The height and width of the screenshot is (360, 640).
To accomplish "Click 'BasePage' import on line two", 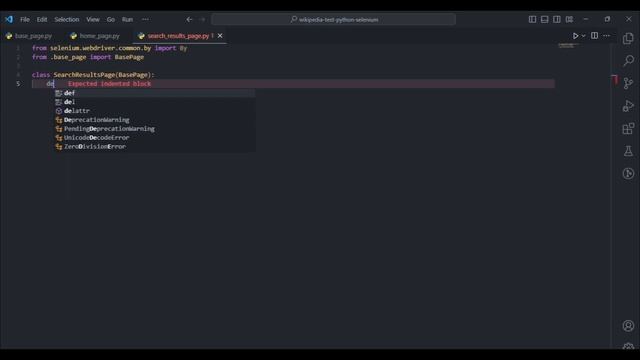I will pos(129,57).
